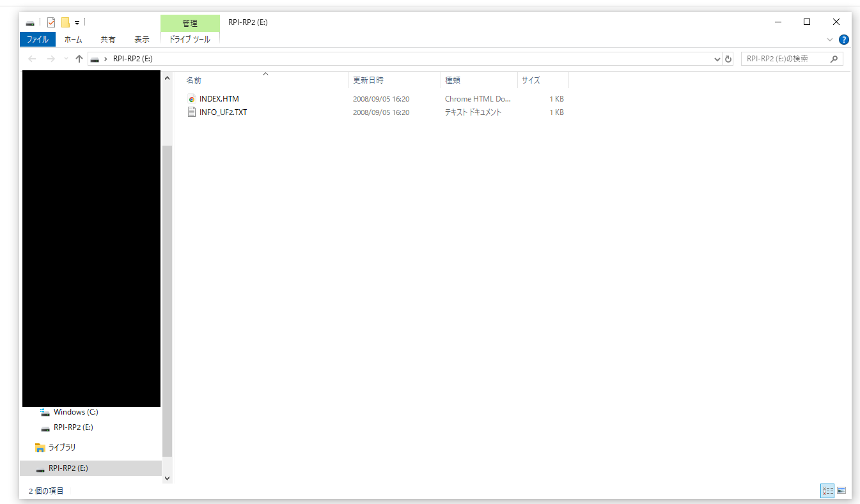Open the ドライブ ツール ribbon tab
The width and height of the screenshot is (860, 504).
pos(190,40)
